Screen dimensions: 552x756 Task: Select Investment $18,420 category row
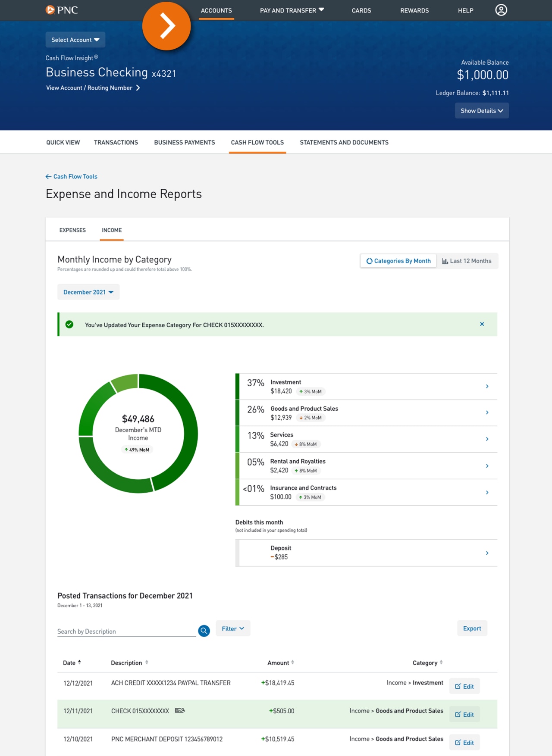(366, 387)
